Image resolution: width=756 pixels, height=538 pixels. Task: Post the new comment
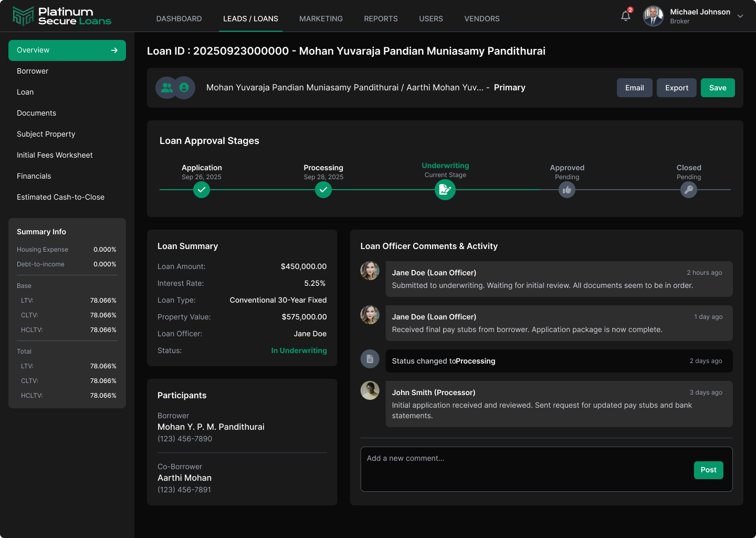(709, 470)
